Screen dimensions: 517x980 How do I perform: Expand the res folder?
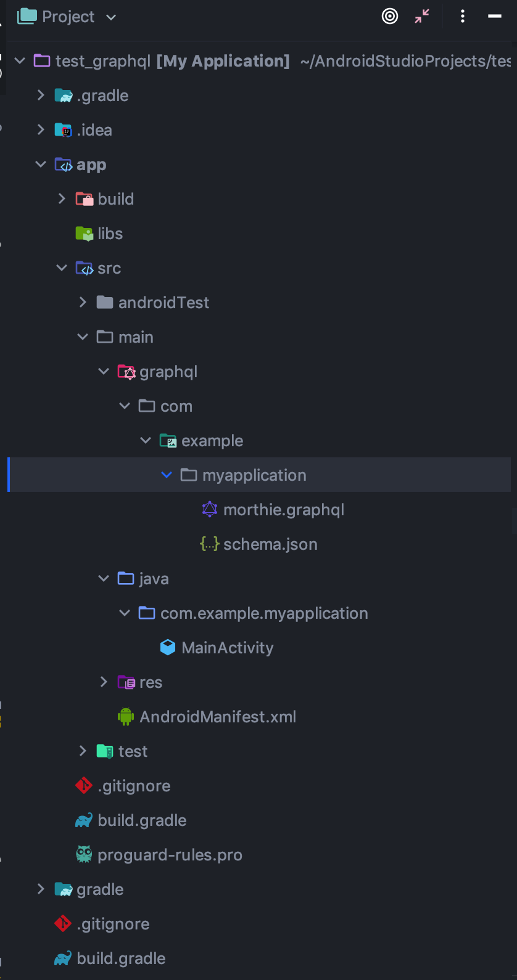[103, 682]
